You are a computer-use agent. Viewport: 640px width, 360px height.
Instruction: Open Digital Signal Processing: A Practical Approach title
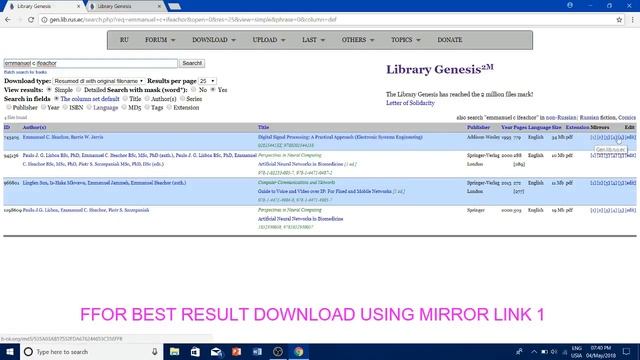tap(340, 137)
